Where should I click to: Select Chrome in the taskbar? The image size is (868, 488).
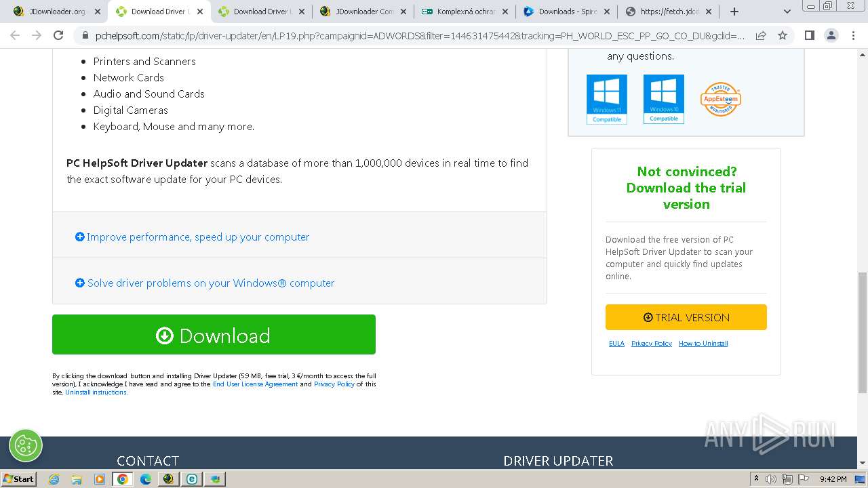(123, 479)
